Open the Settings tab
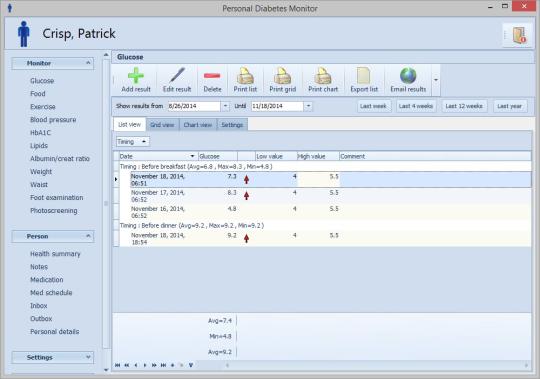The height and width of the screenshot is (379, 540). [x=232, y=125]
